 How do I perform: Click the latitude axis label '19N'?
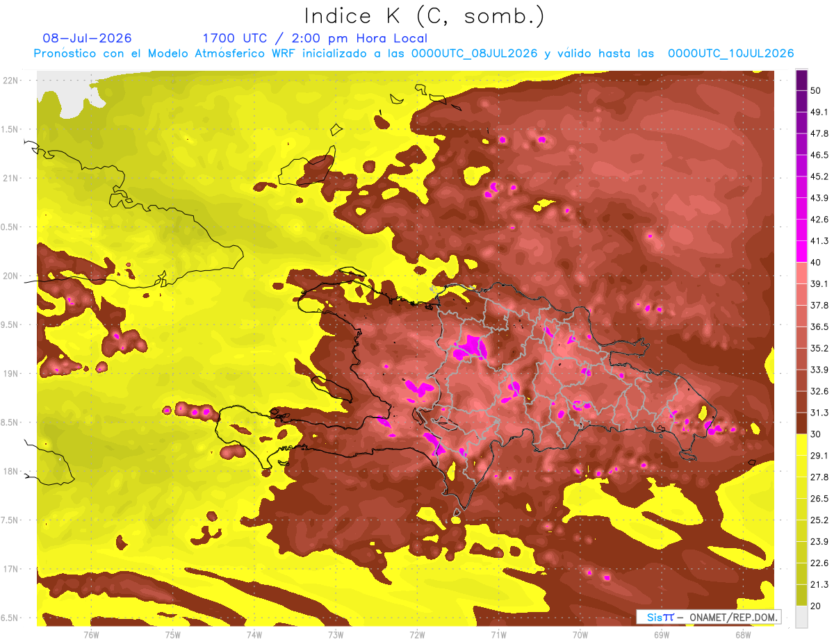[x=11, y=374]
